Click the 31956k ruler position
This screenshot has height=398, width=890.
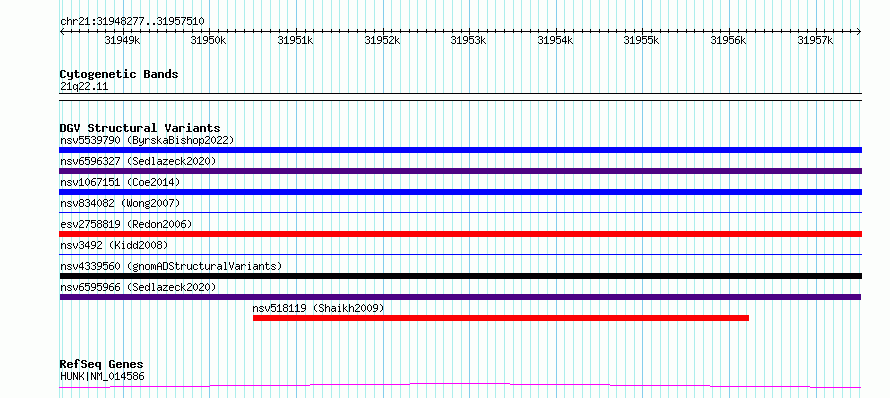tap(729, 40)
